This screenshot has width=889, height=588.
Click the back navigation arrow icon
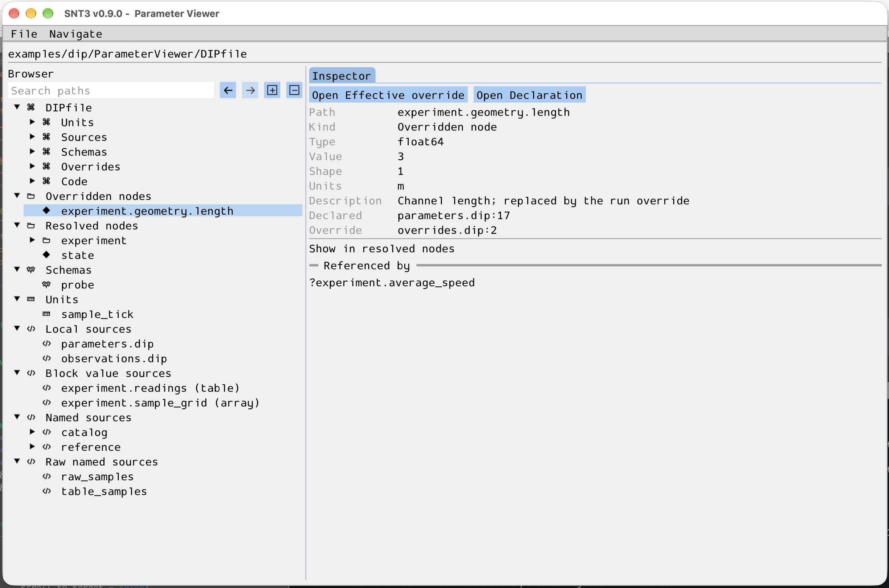(228, 90)
